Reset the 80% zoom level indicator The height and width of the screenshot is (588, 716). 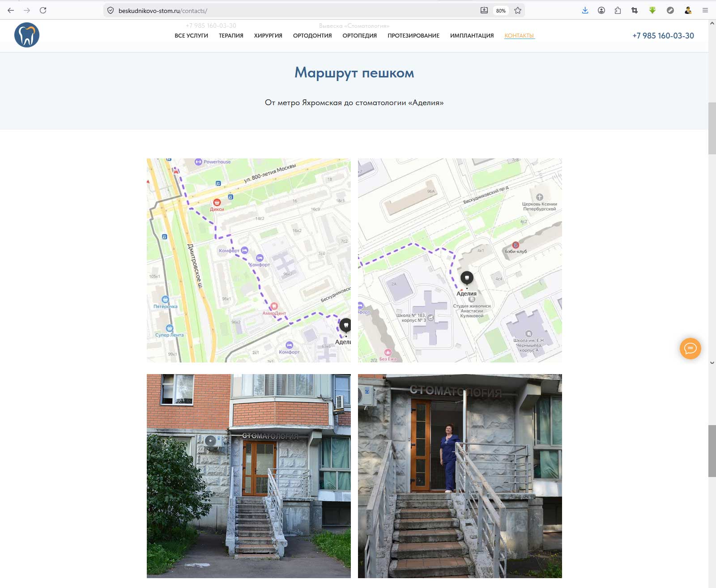point(501,11)
